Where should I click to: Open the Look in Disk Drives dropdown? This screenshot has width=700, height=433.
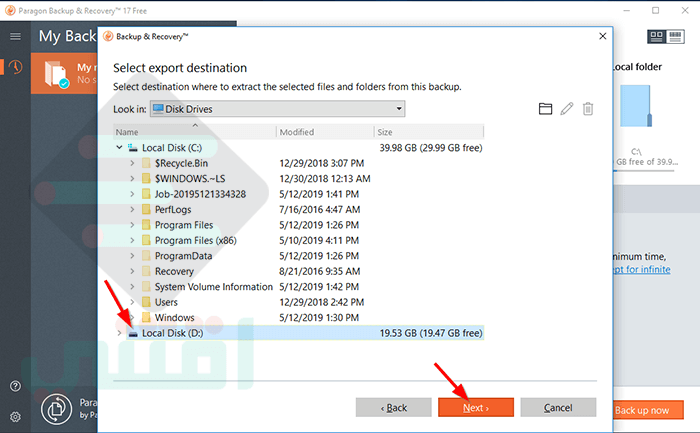tap(277, 109)
